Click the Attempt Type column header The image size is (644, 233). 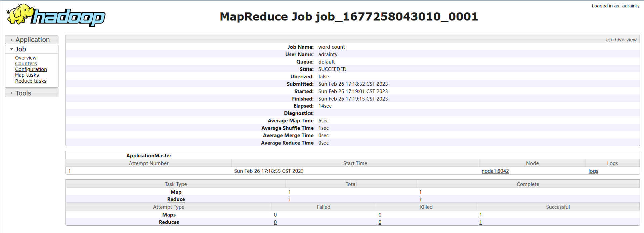click(169, 207)
